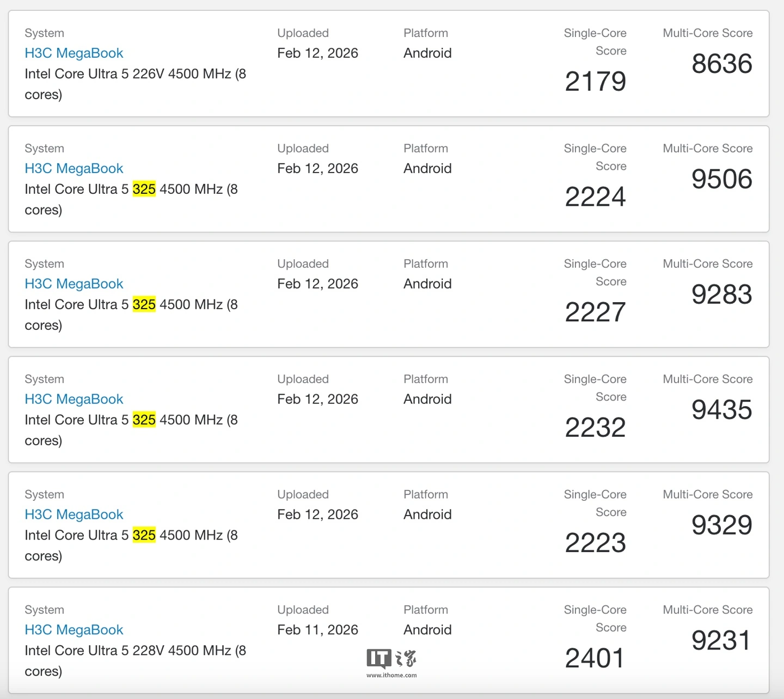Open H3C MegaBook link with multi-core 9329

pos(74,515)
